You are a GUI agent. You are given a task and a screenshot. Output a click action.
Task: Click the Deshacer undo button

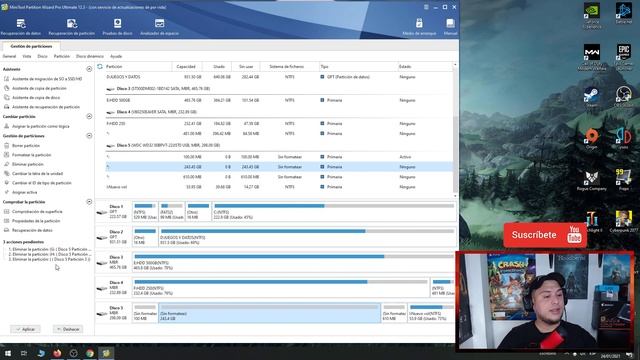(68, 329)
